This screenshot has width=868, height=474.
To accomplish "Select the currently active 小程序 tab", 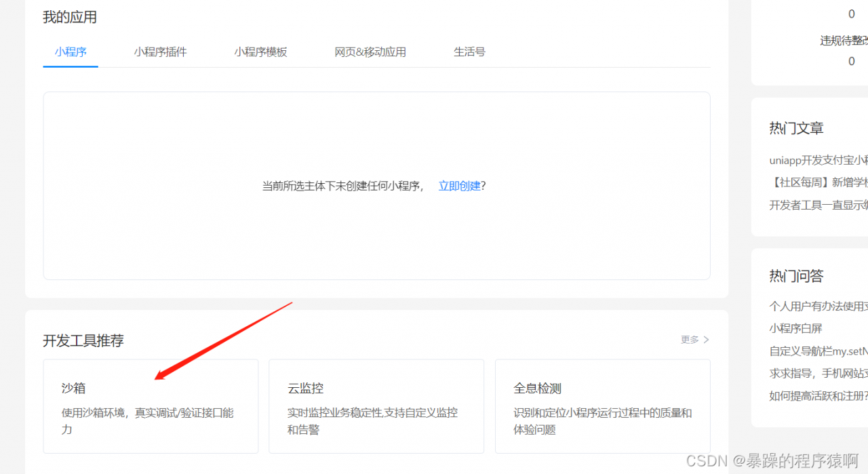I will [71, 52].
